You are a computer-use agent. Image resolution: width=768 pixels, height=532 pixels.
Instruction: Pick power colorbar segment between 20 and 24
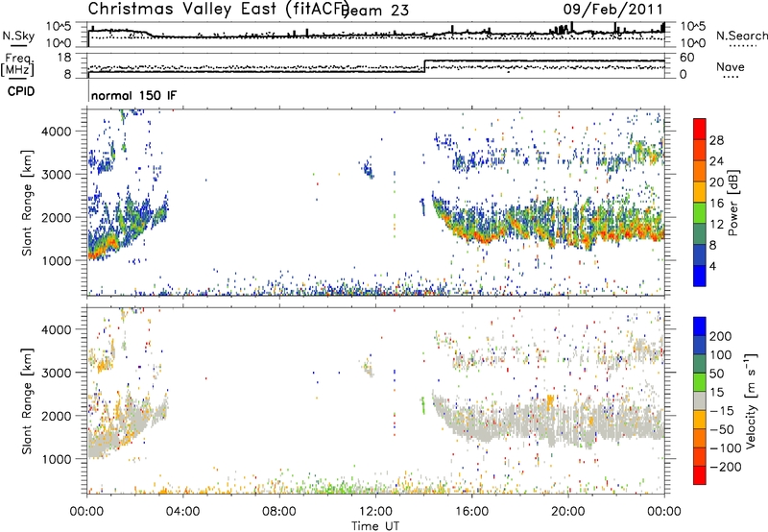click(700, 172)
